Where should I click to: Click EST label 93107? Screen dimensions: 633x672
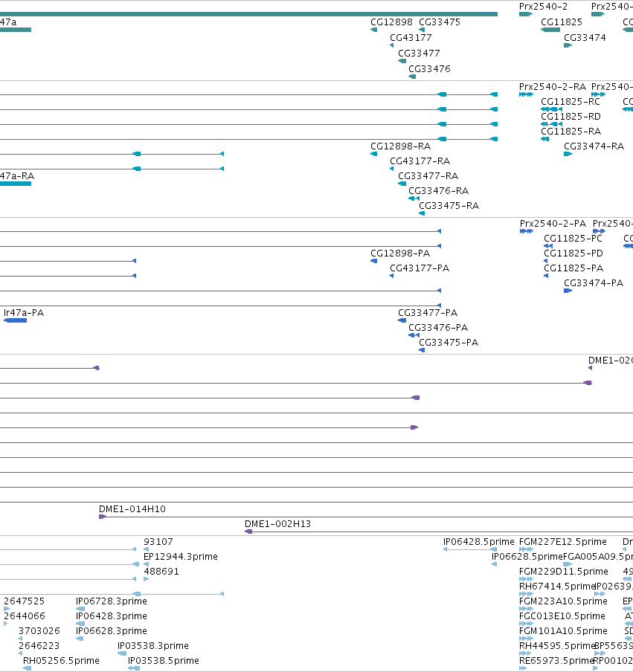(x=158, y=542)
